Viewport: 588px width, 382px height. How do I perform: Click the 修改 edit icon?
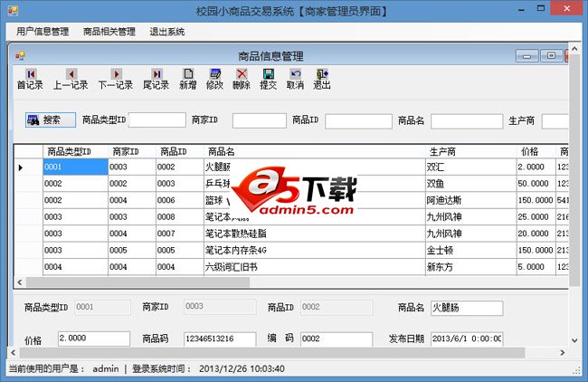pyautogui.click(x=215, y=79)
